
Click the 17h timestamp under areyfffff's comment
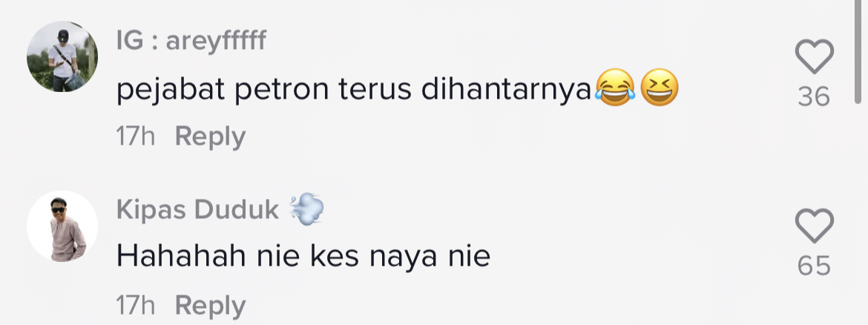[x=136, y=137]
